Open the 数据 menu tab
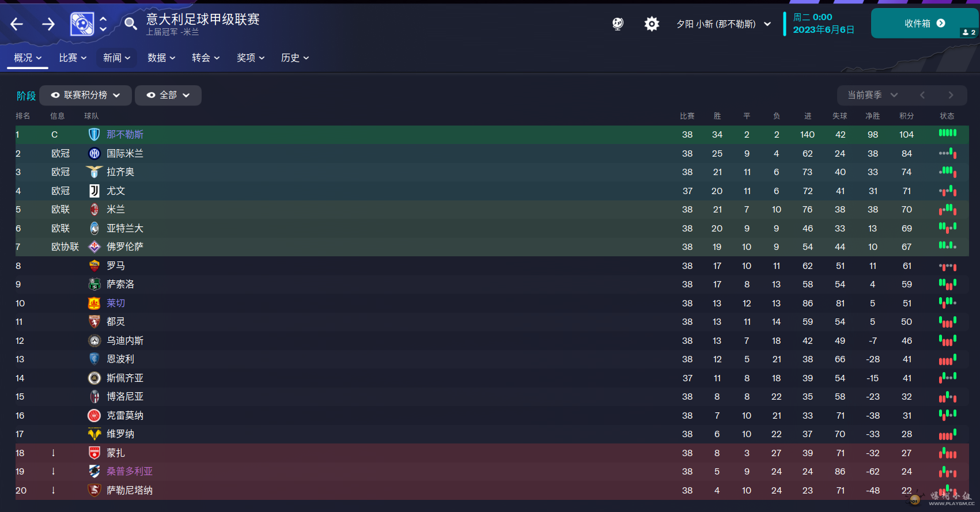Image resolution: width=980 pixels, height=512 pixels. coord(161,58)
